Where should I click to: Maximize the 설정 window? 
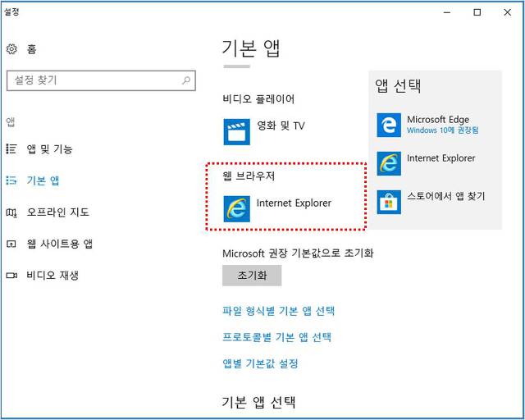[x=477, y=12]
